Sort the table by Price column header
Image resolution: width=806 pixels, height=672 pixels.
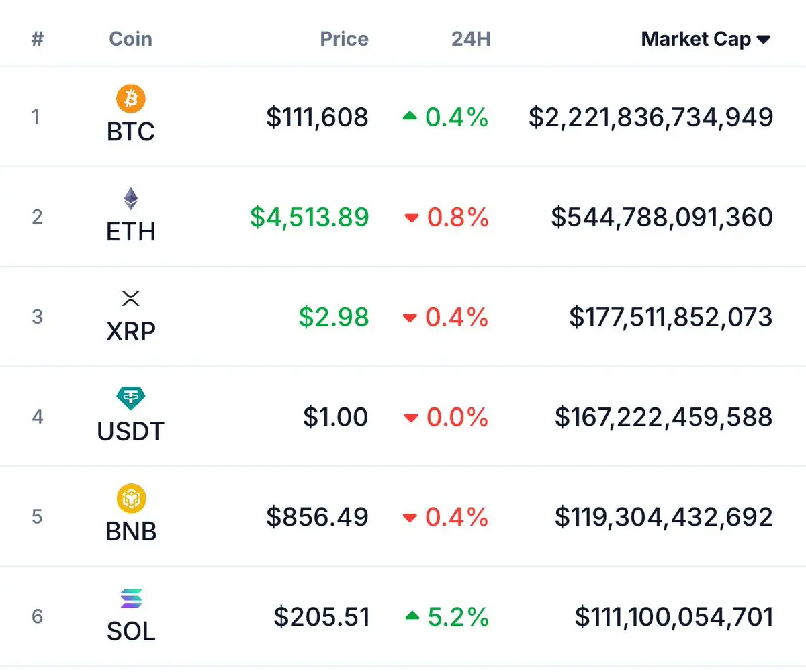[344, 39]
